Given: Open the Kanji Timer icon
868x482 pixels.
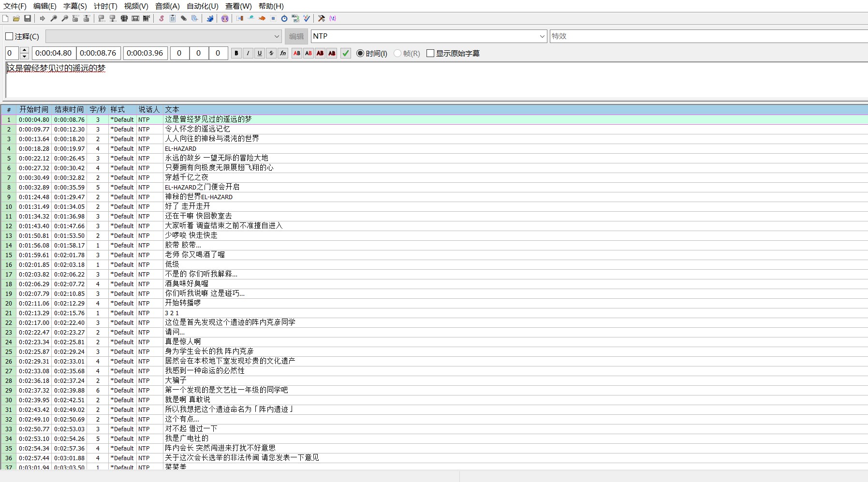Looking at the screenshot, I should 295,18.
